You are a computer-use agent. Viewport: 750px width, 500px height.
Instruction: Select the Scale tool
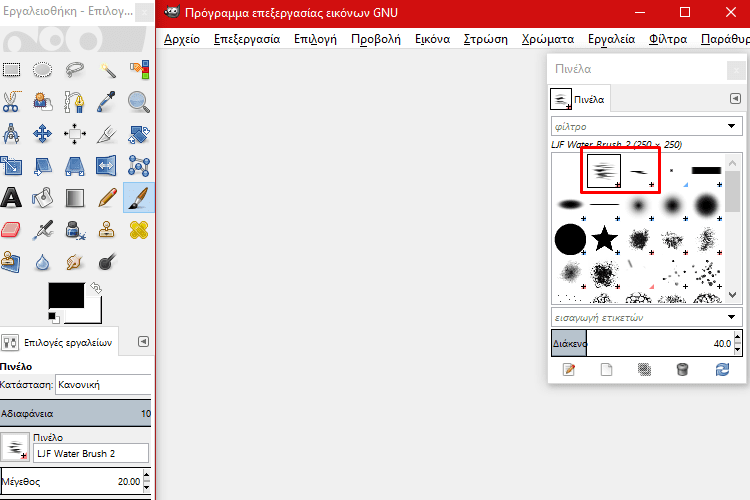click(11, 166)
